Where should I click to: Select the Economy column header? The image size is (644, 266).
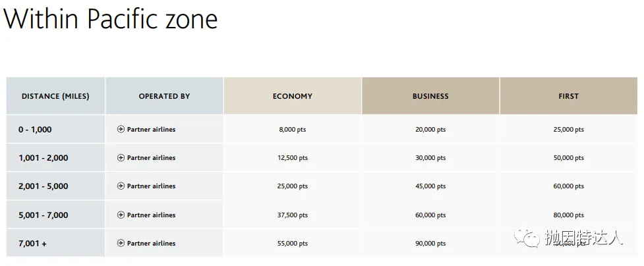click(x=292, y=96)
